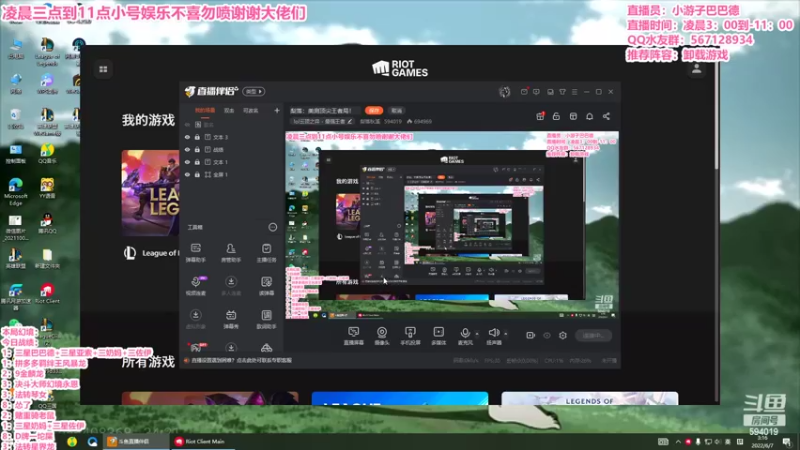Toggle lock on 文本 3 layer

click(x=197, y=137)
